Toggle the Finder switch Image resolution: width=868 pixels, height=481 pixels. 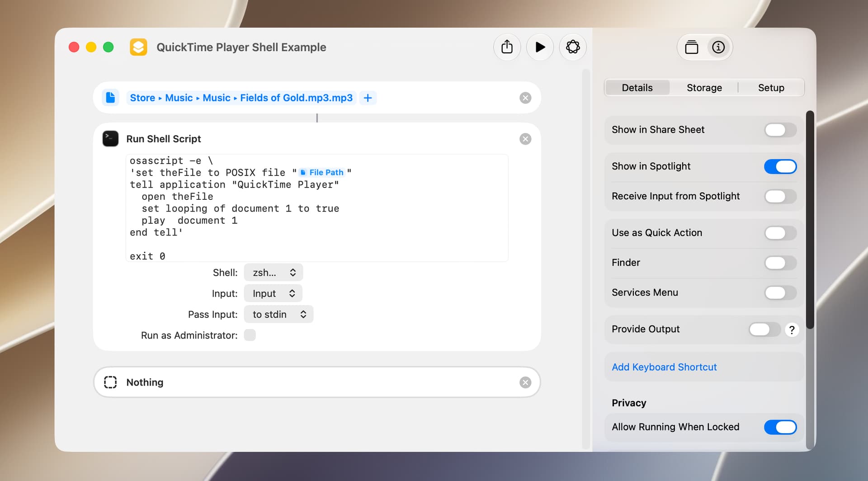click(x=780, y=263)
